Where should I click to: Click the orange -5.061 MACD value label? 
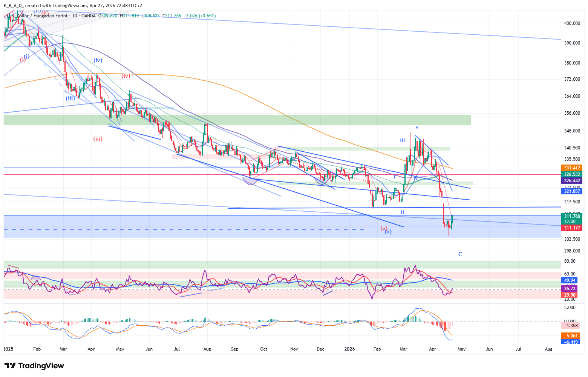571,336
